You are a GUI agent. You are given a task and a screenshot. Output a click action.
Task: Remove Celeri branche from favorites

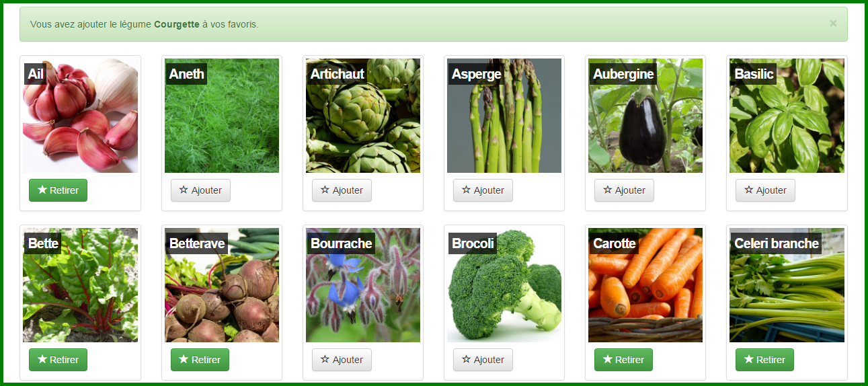coord(764,360)
